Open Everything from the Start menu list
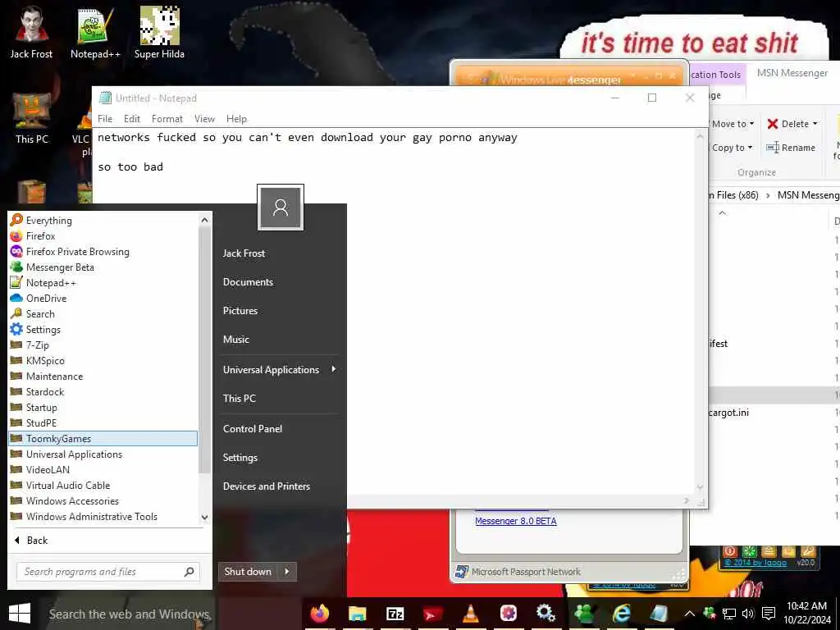Image resolution: width=840 pixels, height=630 pixels. (x=103, y=220)
